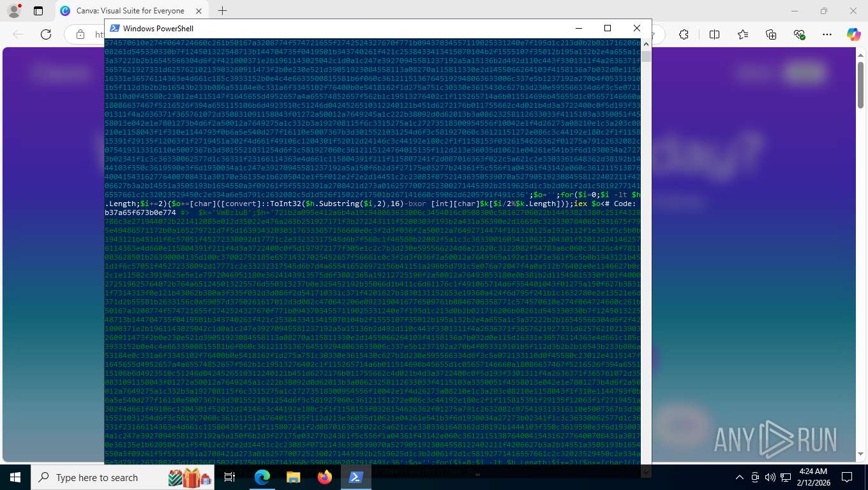Image resolution: width=868 pixels, height=490 pixels.
Task: Open Microsoft Edge from the taskbar
Action: (262, 477)
